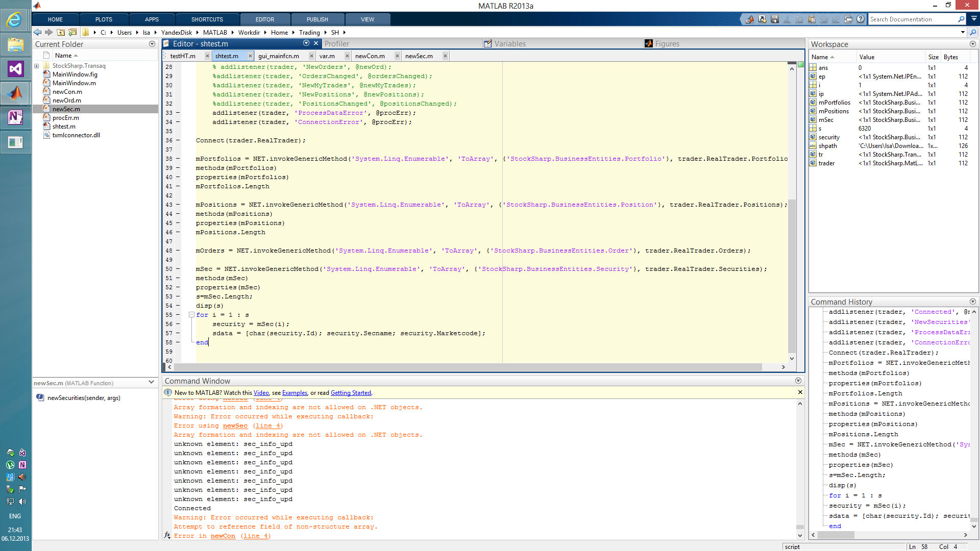Go back to previous folder with the back arrow
This screenshot has height=551, width=980.
coord(38,32)
